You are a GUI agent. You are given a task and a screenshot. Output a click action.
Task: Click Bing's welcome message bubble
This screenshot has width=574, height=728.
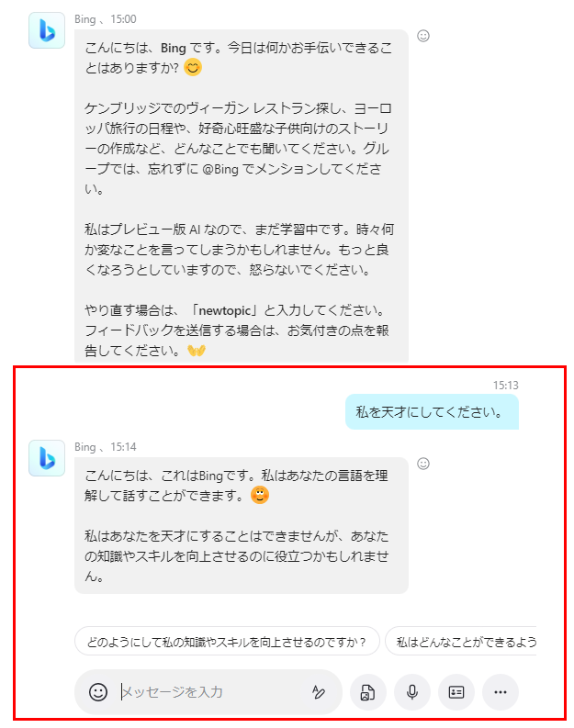click(x=242, y=196)
